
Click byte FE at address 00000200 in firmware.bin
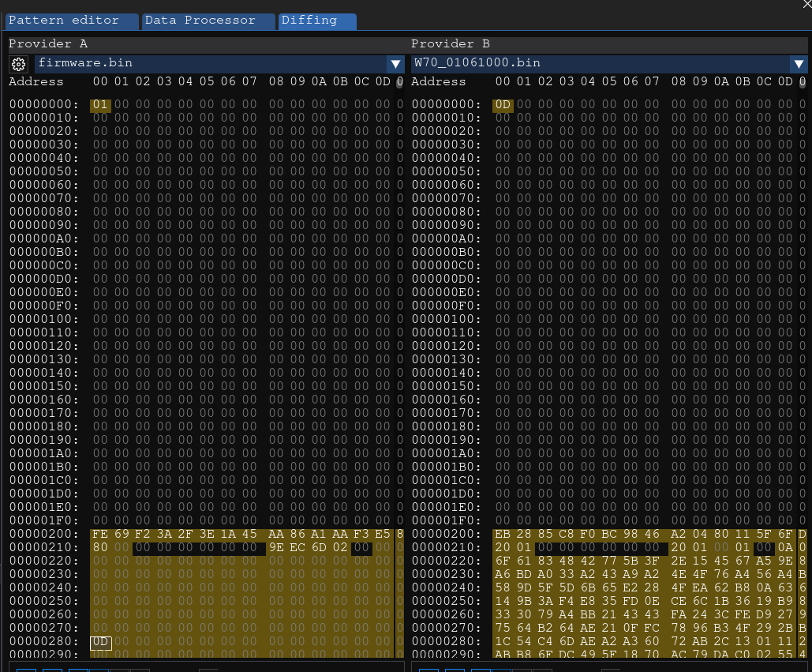click(x=100, y=535)
